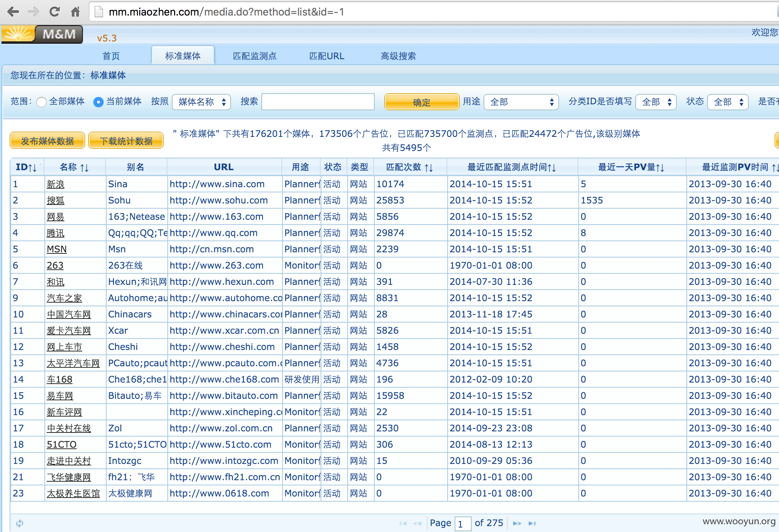The height and width of the screenshot is (532, 779).
Task: Click the 搜索 text input field
Action: (x=318, y=102)
